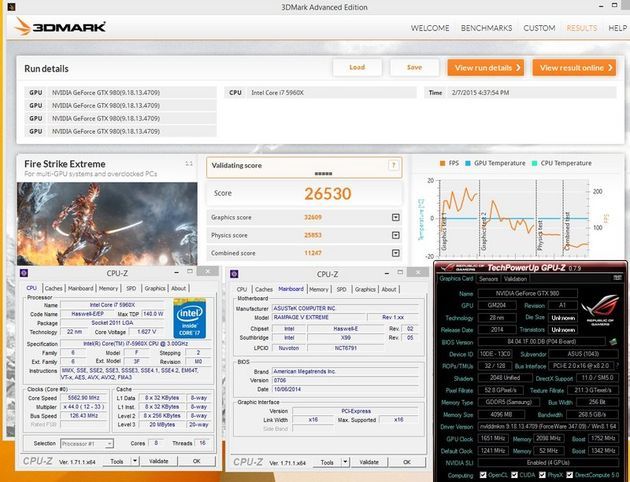Click the NVIDIA SLI Enabled (4 GPUs) field

548,463
